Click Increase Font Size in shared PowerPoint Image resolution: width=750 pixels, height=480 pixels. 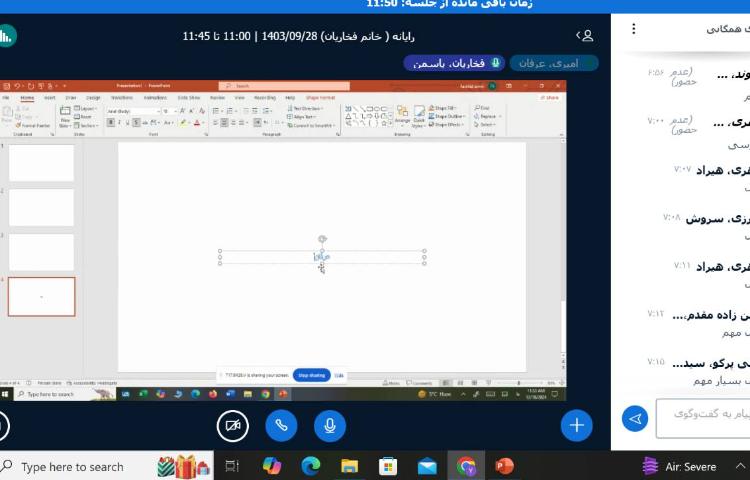click(183, 111)
